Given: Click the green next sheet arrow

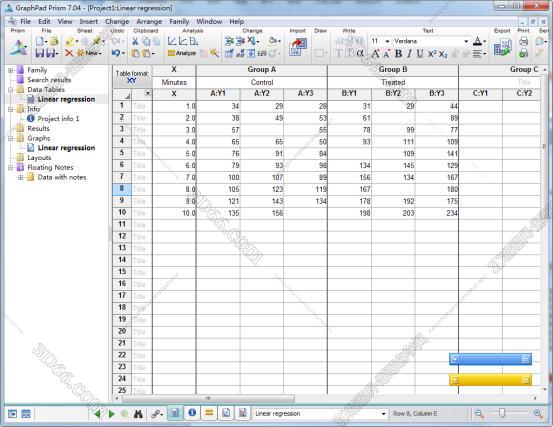Looking at the screenshot, I should point(112,414).
